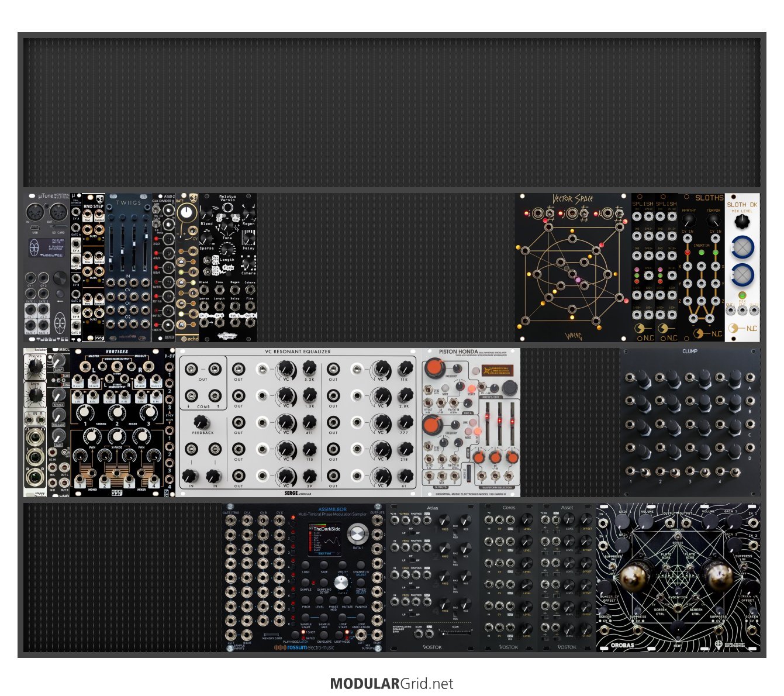Click the Release knob on MSCL
Image resolution: width=784 pixels, height=696 pixels.
(x=59, y=415)
